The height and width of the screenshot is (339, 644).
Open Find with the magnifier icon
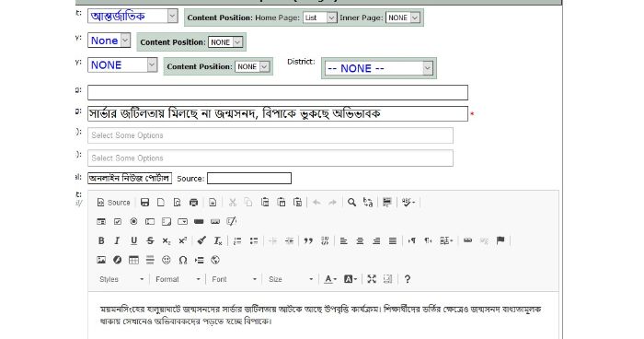tap(351, 203)
